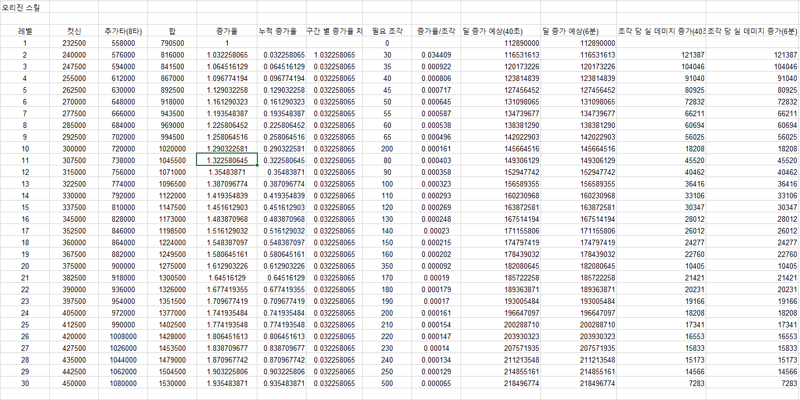Click the cell with value 450000
Viewport: 800px width, 400px height.
[x=74, y=383]
